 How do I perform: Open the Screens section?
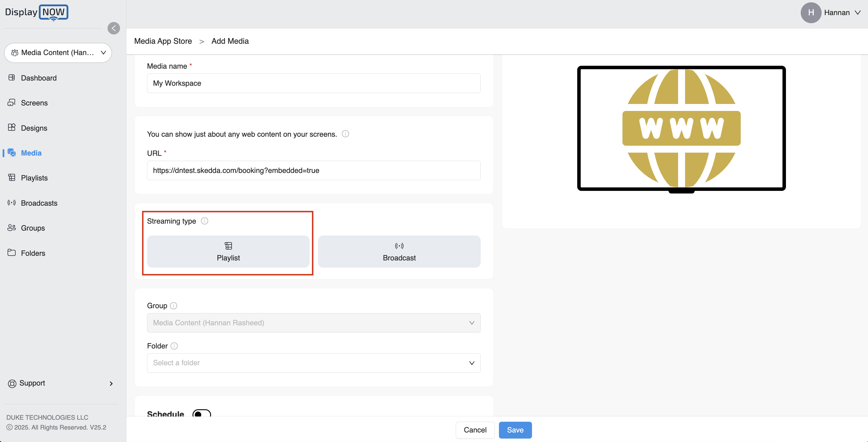click(x=34, y=103)
